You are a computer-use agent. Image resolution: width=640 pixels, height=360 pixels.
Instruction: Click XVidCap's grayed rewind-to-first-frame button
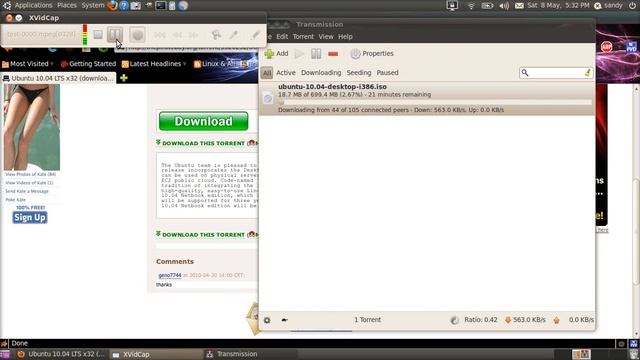click(x=160, y=35)
